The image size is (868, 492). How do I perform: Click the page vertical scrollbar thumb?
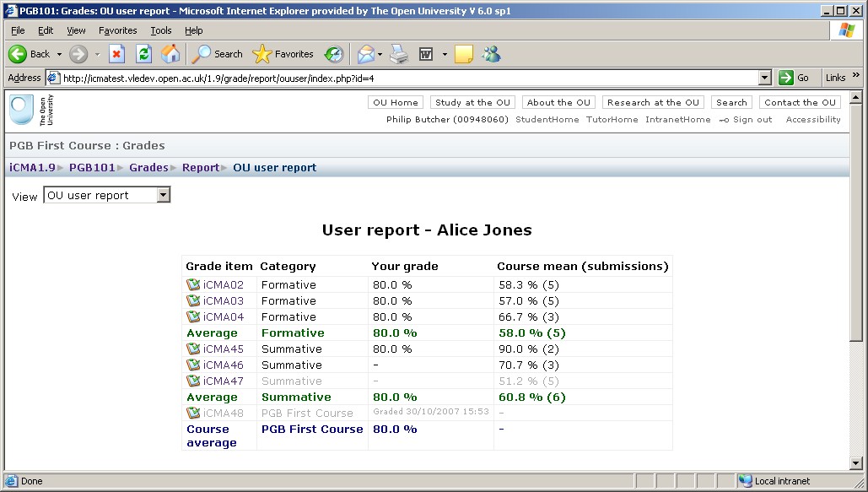click(856, 223)
